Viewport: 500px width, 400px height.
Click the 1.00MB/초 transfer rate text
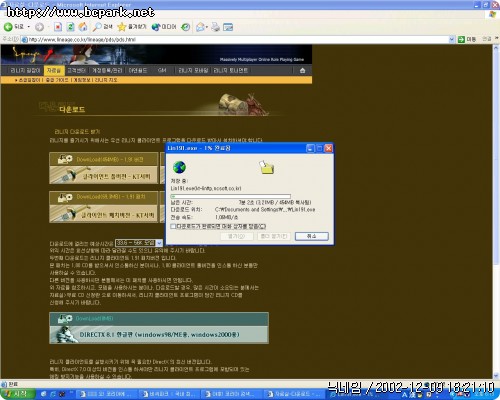(x=226, y=217)
